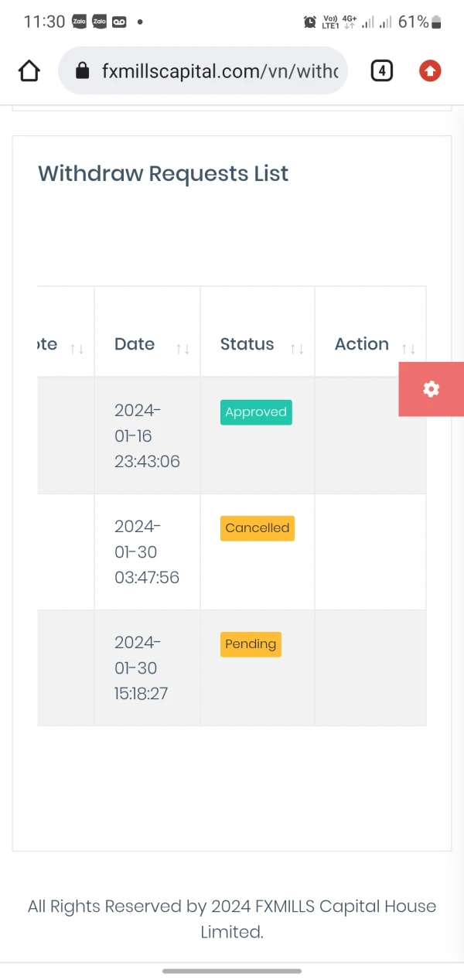Tap the browser home icon

click(x=29, y=71)
